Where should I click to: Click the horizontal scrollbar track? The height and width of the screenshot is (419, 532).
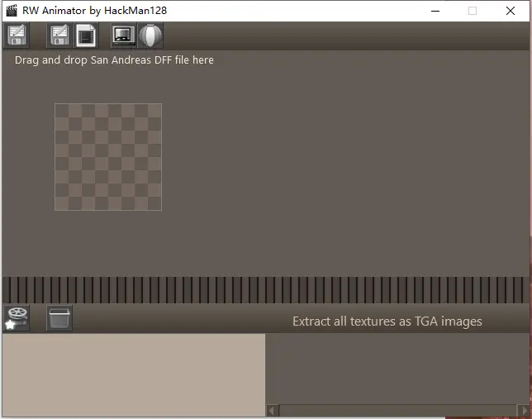click(x=397, y=411)
